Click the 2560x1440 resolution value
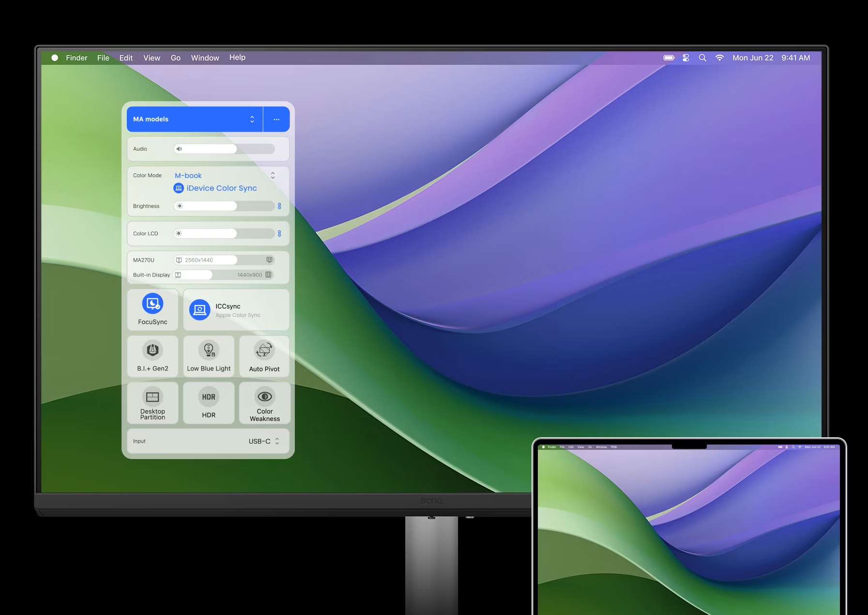This screenshot has height=615, width=868. (199, 260)
